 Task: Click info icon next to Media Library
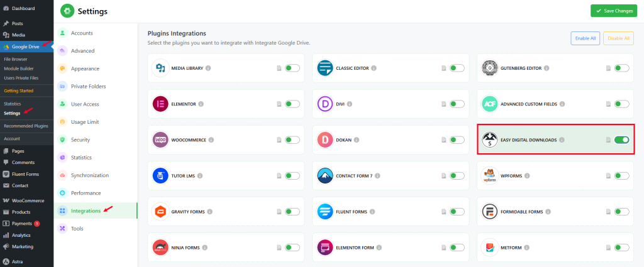tap(208, 68)
